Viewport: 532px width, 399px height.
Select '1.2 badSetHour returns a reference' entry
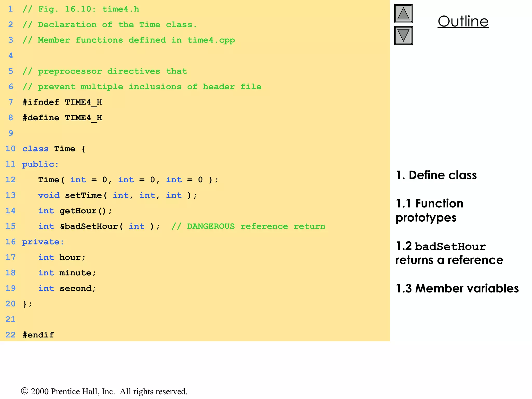[x=449, y=253]
